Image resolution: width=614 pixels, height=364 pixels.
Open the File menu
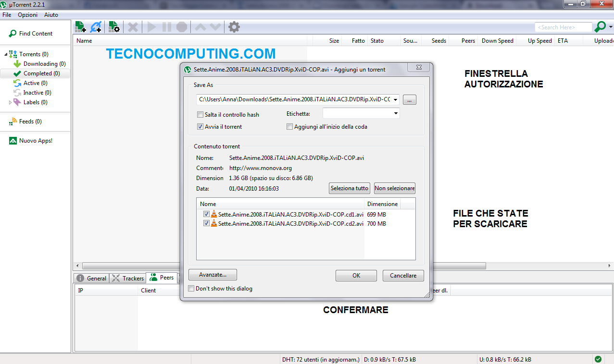click(7, 15)
